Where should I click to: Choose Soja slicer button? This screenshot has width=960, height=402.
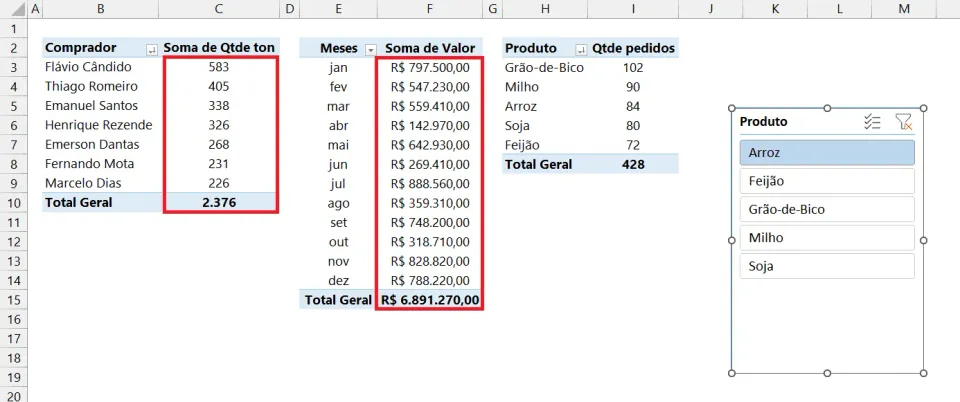click(x=827, y=266)
